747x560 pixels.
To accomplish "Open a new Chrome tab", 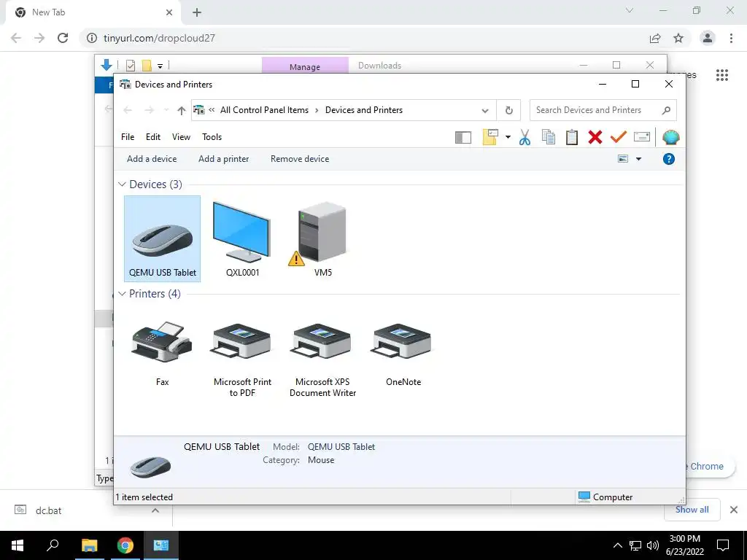I will [x=197, y=13].
